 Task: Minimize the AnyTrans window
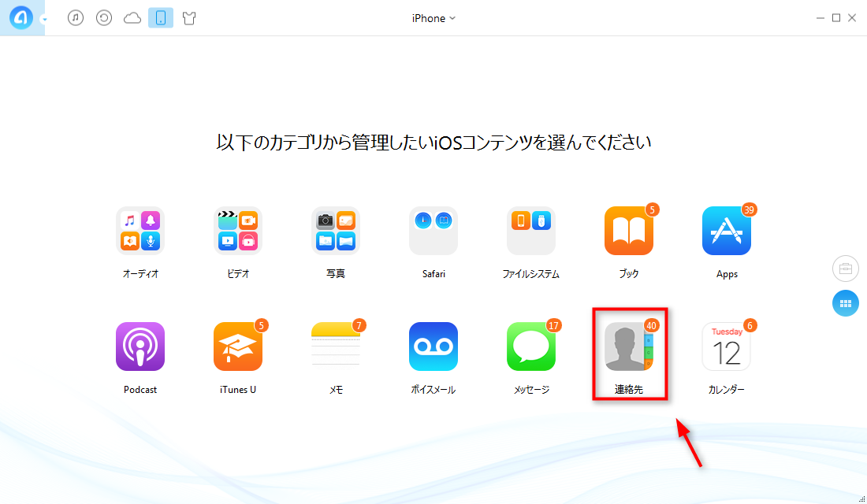pyautogui.click(x=820, y=18)
